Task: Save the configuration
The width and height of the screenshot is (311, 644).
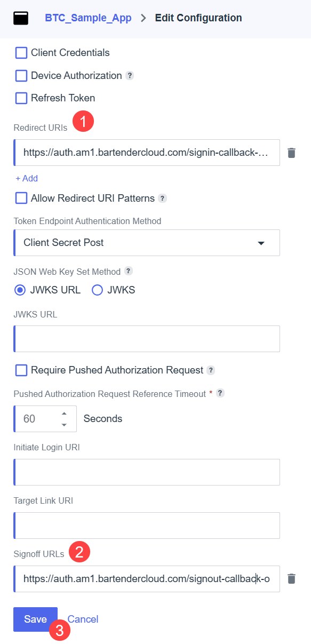Action: coord(35,619)
